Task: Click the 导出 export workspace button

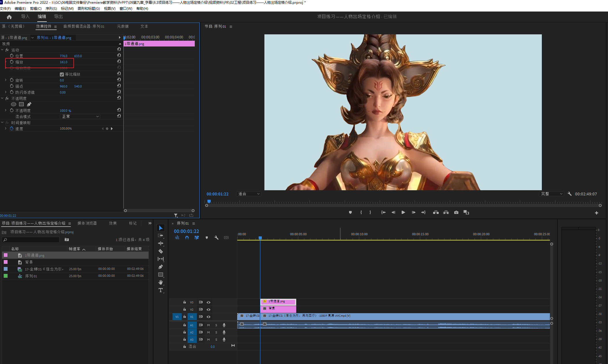Action: tap(58, 16)
